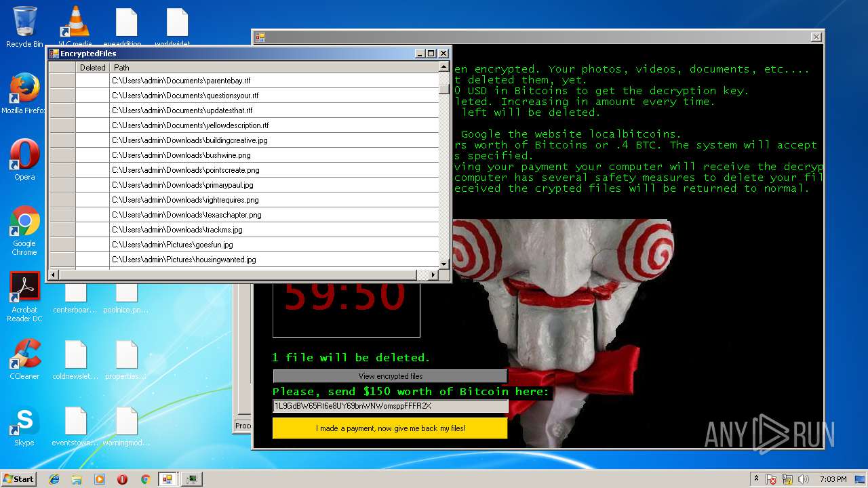Select the eventstown... file icon on the desktop

pyautogui.click(x=75, y=426)
